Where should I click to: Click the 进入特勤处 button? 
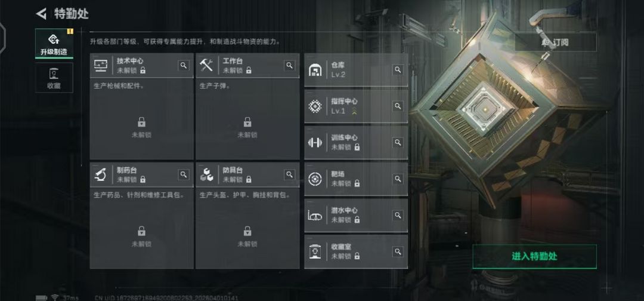534,257
